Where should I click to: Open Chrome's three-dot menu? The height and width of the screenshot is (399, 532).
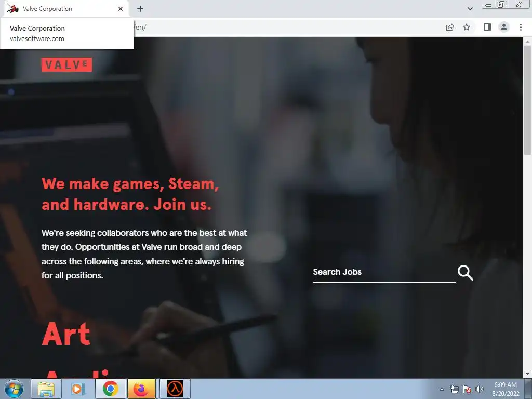pyautogui.click(x=521, y=27)
